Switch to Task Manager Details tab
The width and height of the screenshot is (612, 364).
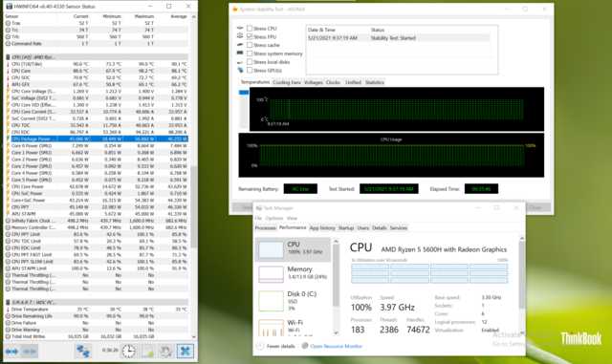380,227
